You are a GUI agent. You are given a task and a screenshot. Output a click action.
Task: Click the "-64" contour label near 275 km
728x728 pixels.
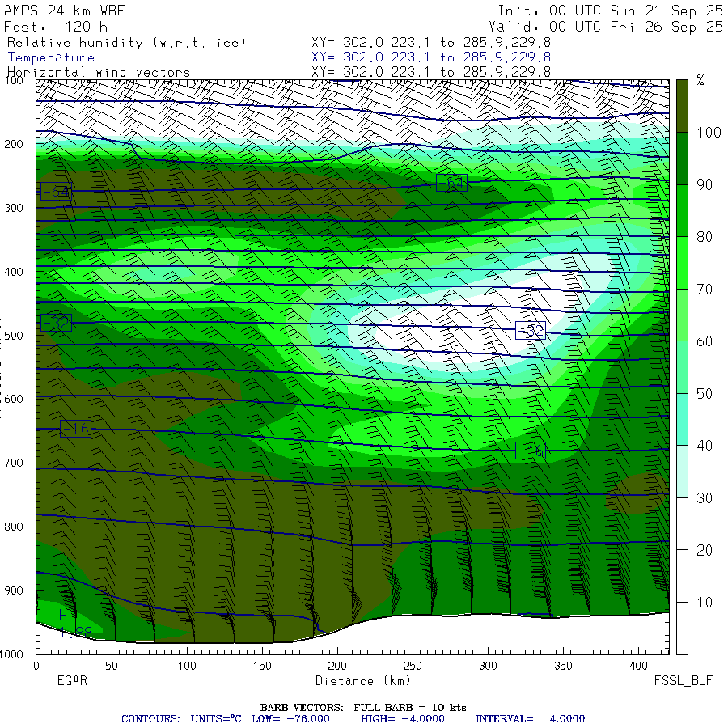pyautogui.click(x=451, y=184)
